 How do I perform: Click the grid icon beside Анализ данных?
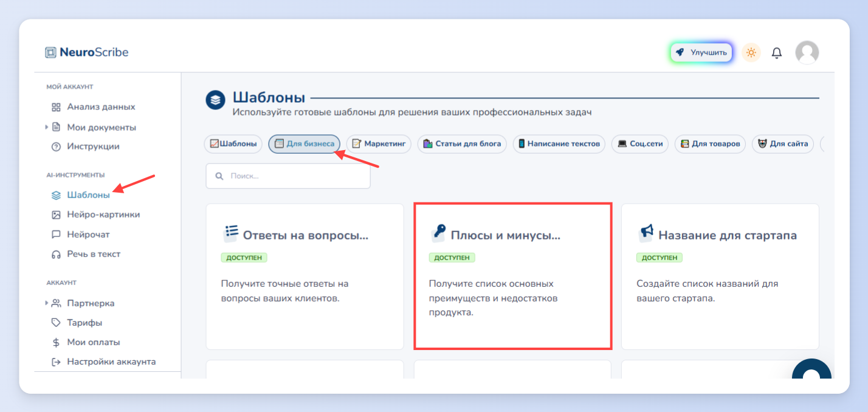(x=56, y=107)
